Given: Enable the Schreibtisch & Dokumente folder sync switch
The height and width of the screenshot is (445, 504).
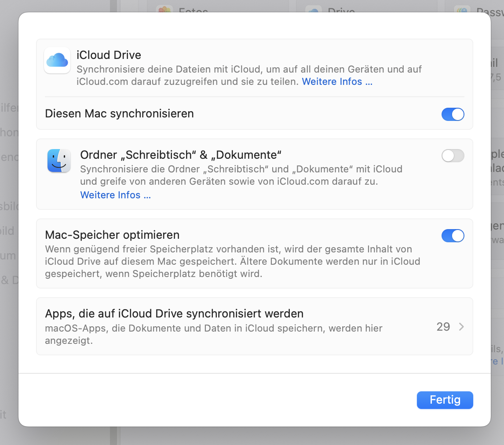Looking at the screenshot, I should tap(453, 156).
